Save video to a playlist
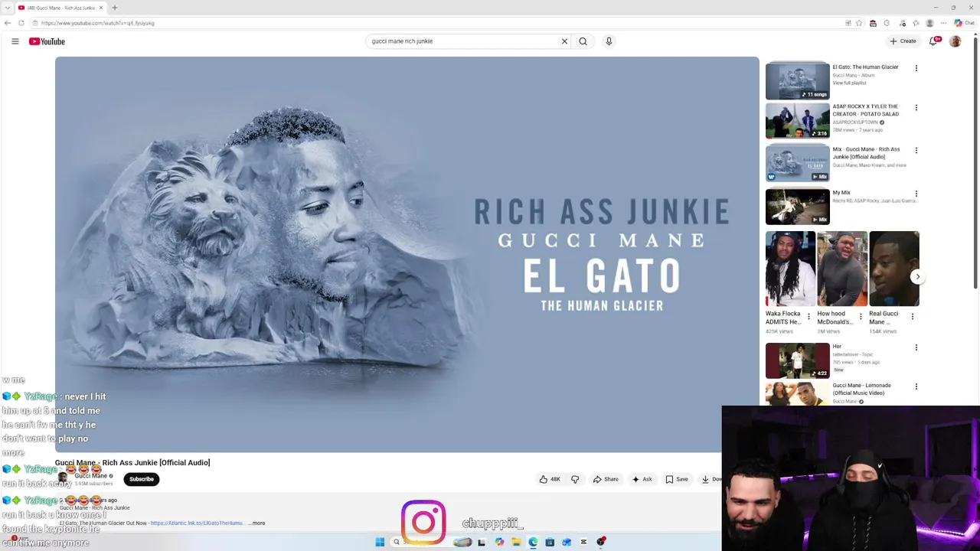980x551 pixels. [x=677, y=479]
